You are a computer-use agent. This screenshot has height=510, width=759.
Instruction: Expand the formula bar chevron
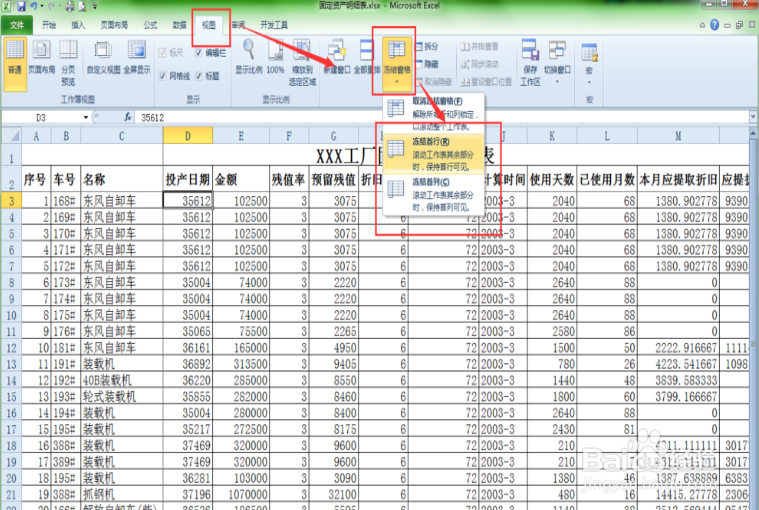(x=753, y=117)
